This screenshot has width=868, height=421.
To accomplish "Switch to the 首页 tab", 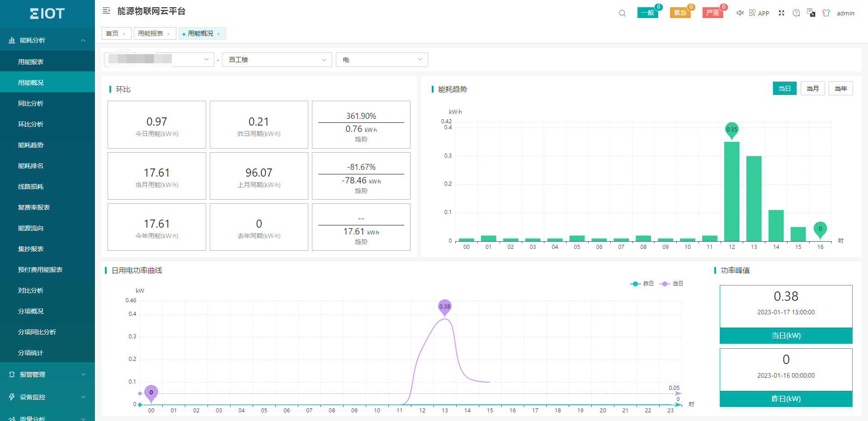I will click(112, 33).
